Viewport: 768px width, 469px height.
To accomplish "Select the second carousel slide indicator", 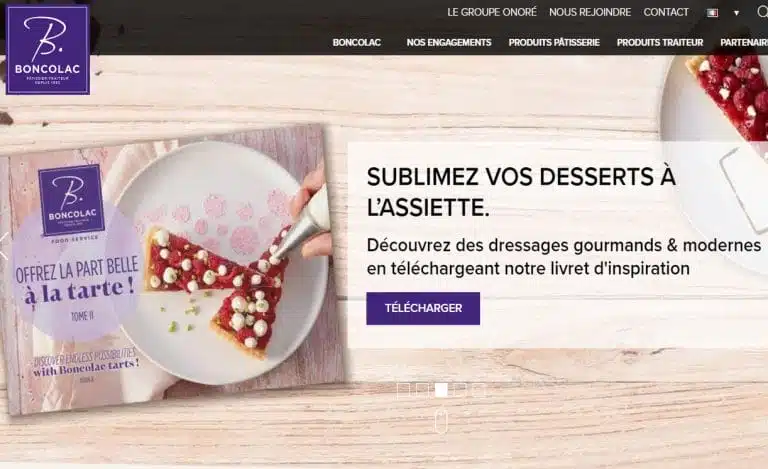I will tap(422, 390).
